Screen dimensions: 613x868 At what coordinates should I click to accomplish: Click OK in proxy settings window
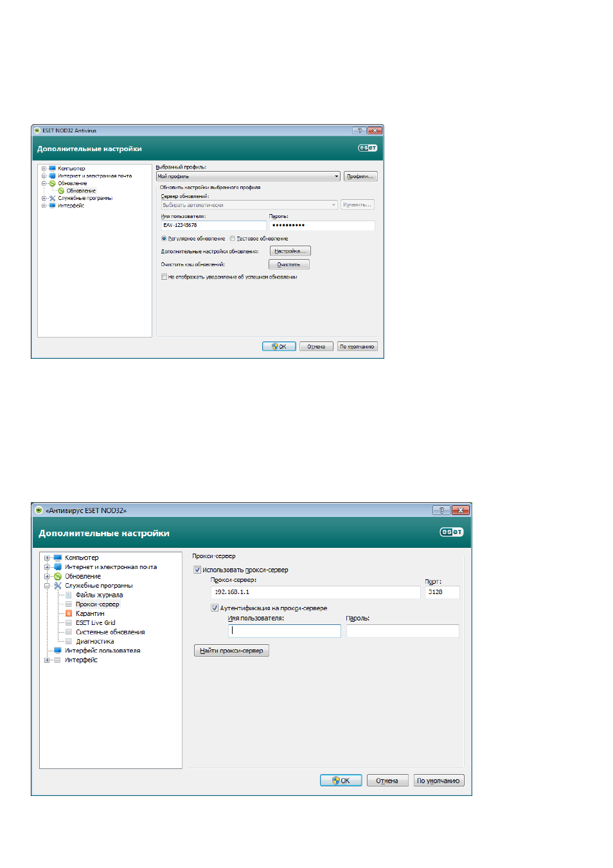tap(341, 781)
